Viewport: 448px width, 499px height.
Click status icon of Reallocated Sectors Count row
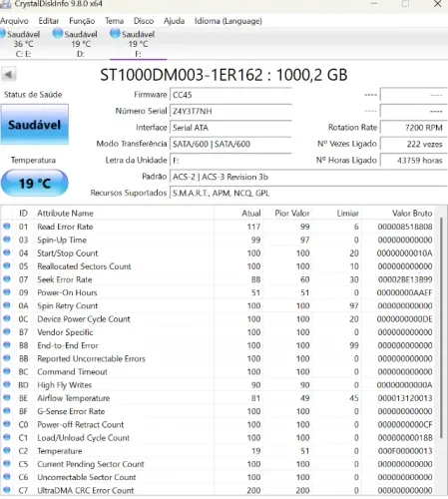coord(7,265)
